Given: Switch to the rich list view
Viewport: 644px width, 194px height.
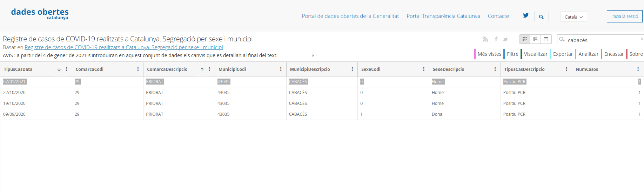Looking at the screenshot, I should point(535,39).
